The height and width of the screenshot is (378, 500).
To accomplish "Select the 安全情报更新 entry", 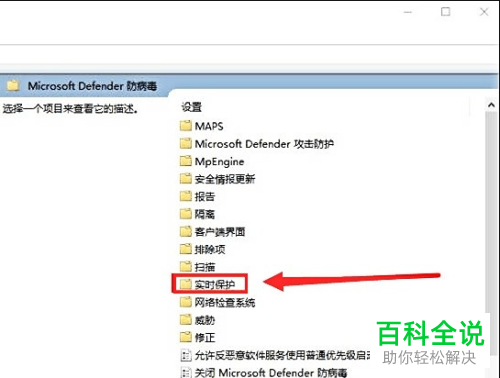I will coord(225,179).
